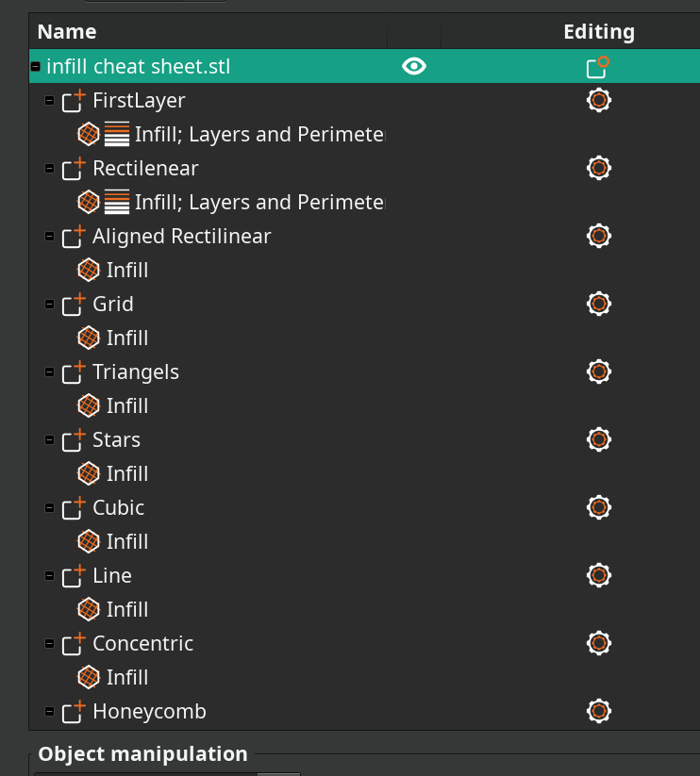
Task: Click the infill modifier icon under Grid
Action: click(x=89, y=338)
